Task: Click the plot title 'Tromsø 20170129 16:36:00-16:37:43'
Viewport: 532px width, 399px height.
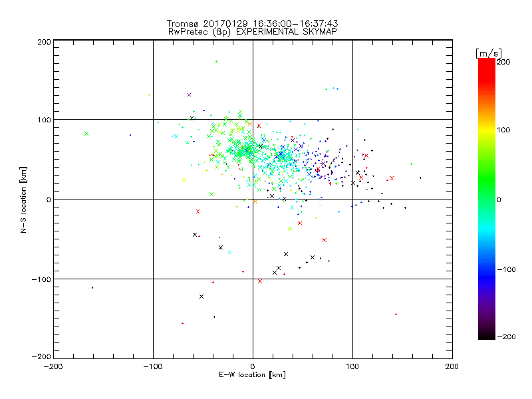Action: click(252, 23)
